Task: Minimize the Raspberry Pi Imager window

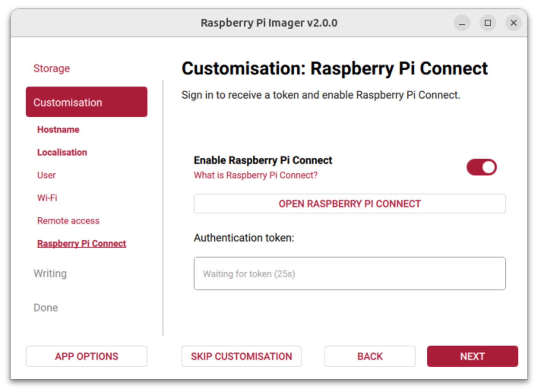Action: click(462, 23)
